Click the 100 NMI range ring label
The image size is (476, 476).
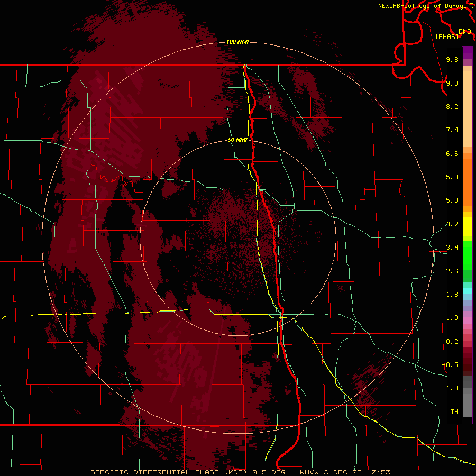pos(237,42)
